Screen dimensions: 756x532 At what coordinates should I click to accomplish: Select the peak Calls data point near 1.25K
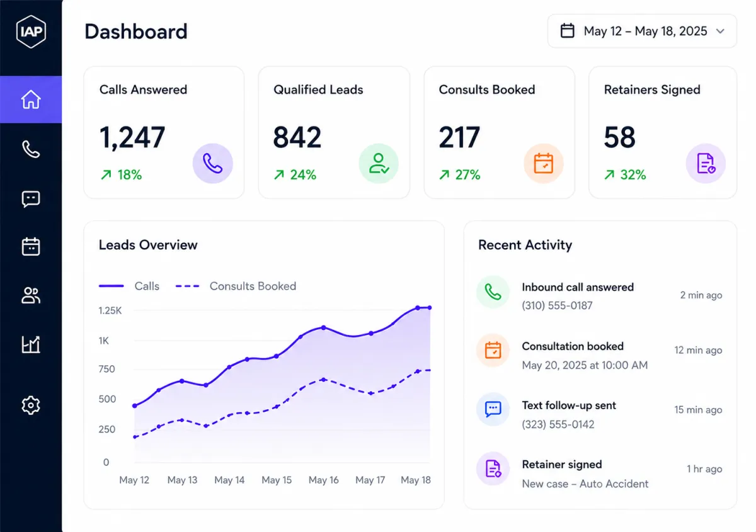point(418,308)
